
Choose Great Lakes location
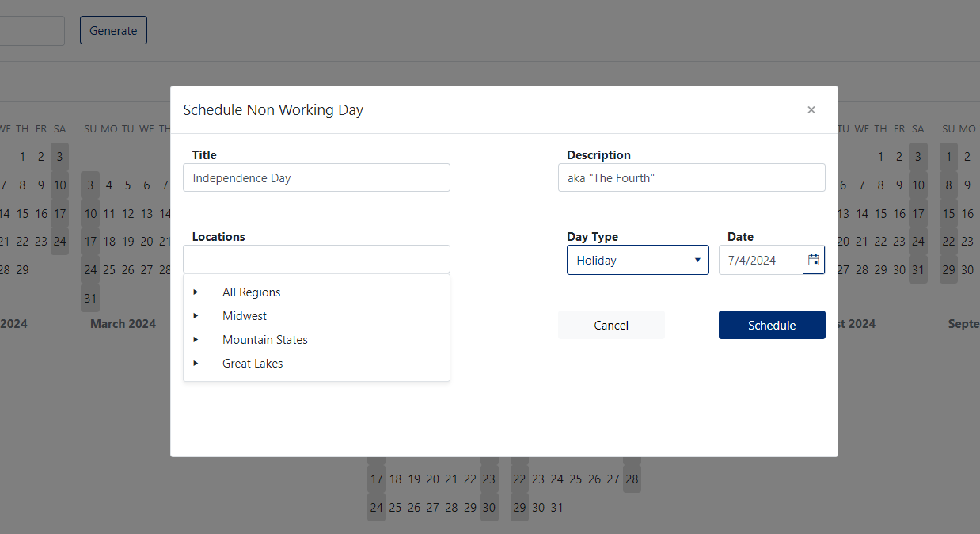(253, 364)
